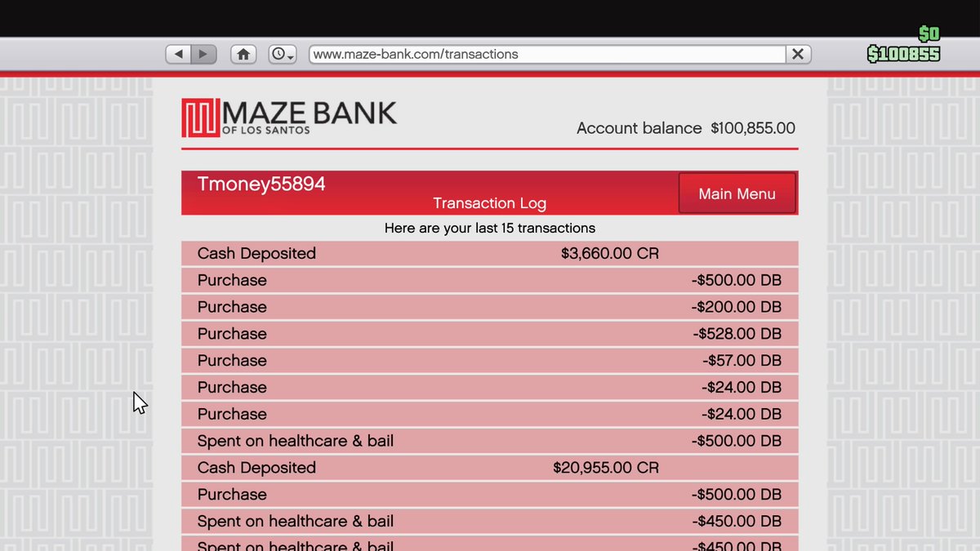Click the Account balance $100,855.00 text

coord(686,128)
